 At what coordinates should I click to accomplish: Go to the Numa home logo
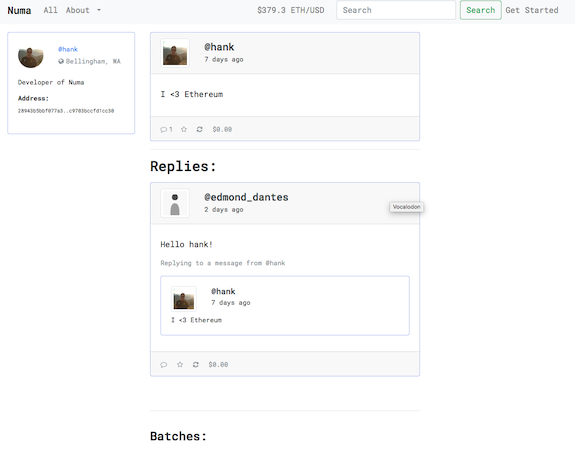point(19,10)
